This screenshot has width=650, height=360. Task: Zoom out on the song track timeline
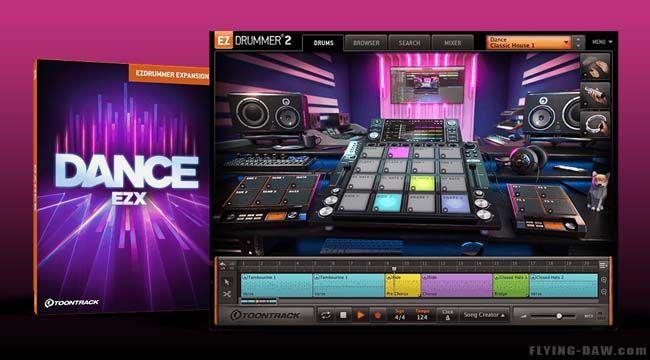click(x=604, y=292)
